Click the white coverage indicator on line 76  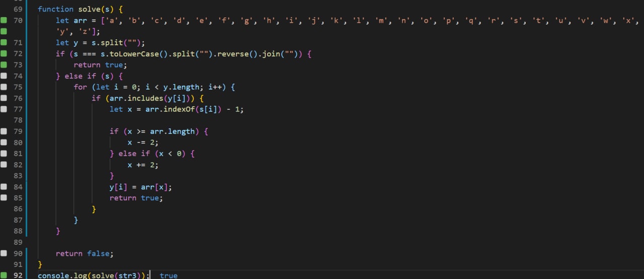click(4, 98)
